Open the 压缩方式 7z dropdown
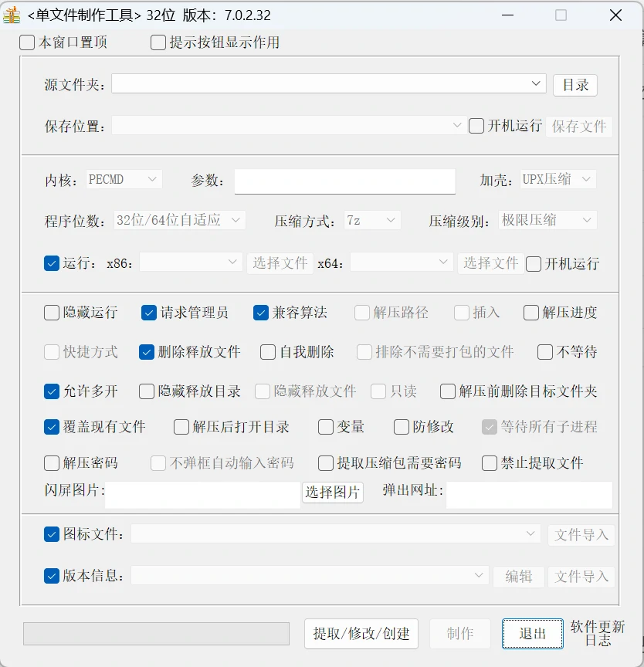This screenshot has height=667, width=644. pyautogui.click(x=372, y=220)
